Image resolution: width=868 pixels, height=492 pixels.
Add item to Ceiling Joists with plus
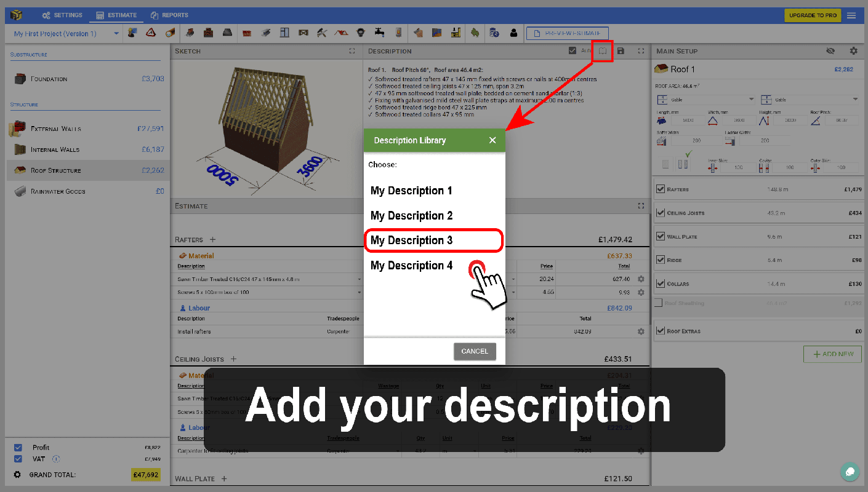(233, 359)
